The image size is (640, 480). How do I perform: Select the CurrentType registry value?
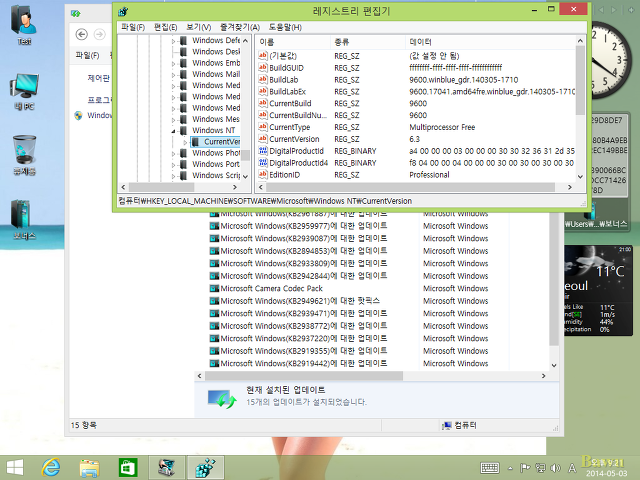pyautogui.click(x=289, y=127)
